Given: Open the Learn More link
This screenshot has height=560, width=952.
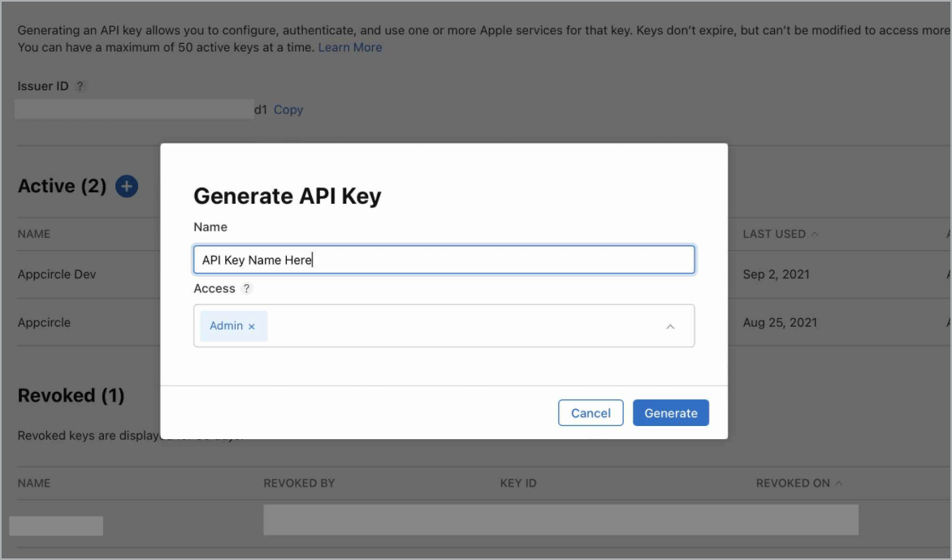Looking at the screenshot, I should [x=350, y=48].
